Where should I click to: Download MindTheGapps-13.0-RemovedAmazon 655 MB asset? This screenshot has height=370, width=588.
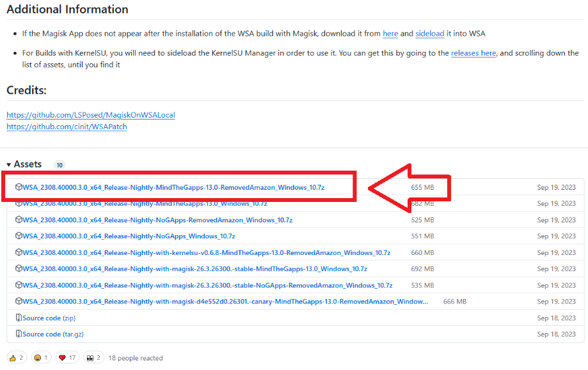point(173,187)
